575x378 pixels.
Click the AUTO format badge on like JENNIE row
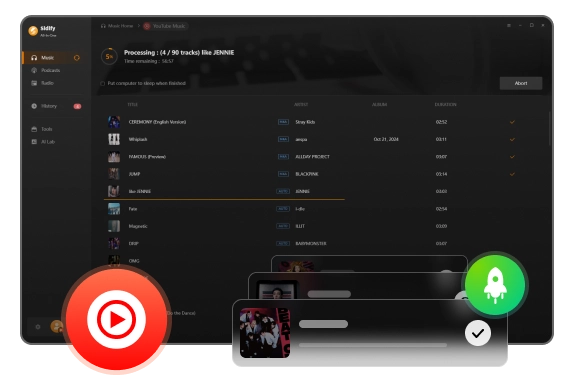tap(283, 191)
